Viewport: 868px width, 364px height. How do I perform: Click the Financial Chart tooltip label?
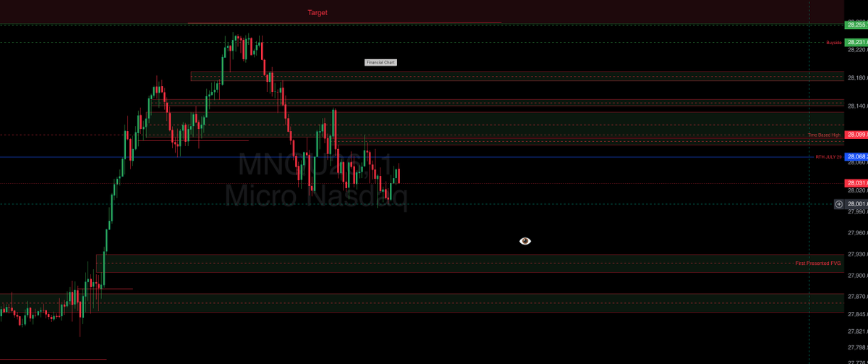(380, 63)
